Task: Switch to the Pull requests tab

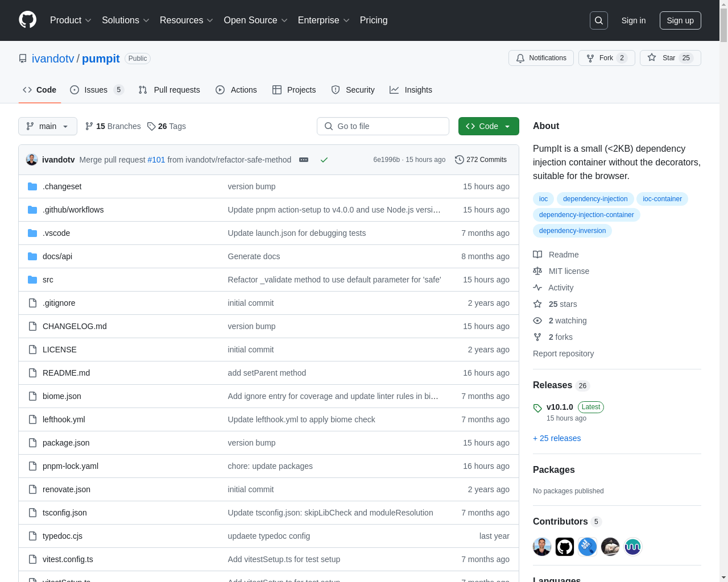Action: [x=169, y=90]
